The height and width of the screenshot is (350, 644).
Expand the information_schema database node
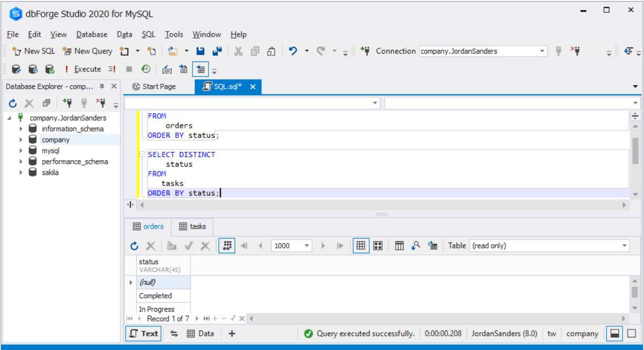click(x=21, y=129)
